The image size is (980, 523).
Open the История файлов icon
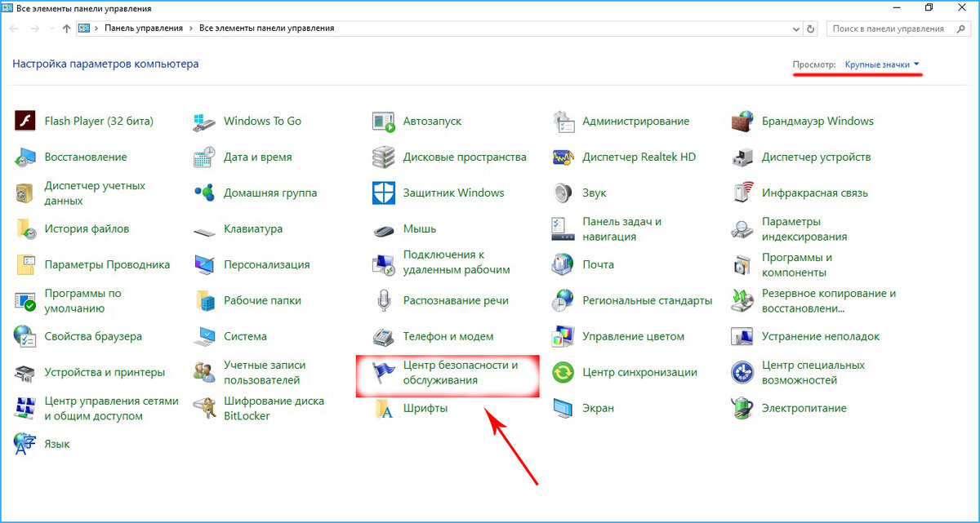(x=25, y=228)
